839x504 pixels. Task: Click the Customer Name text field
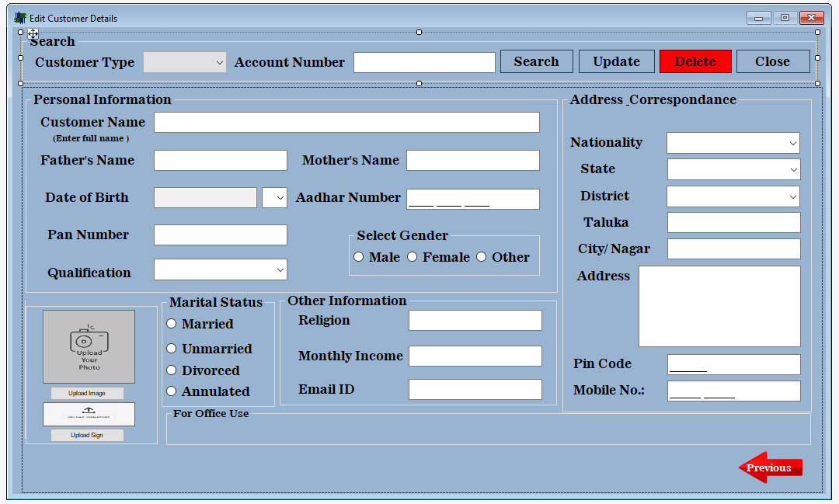click(x=346, y=122)
